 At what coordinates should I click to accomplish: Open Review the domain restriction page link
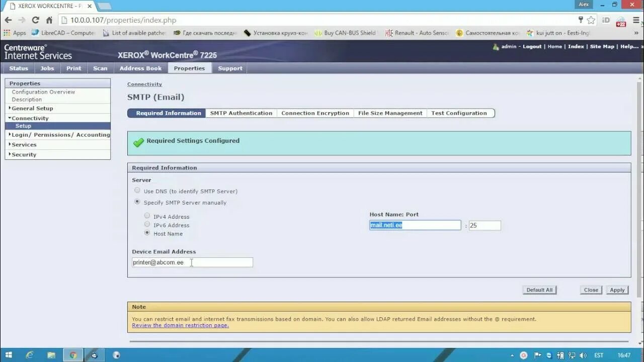(180, 325)
